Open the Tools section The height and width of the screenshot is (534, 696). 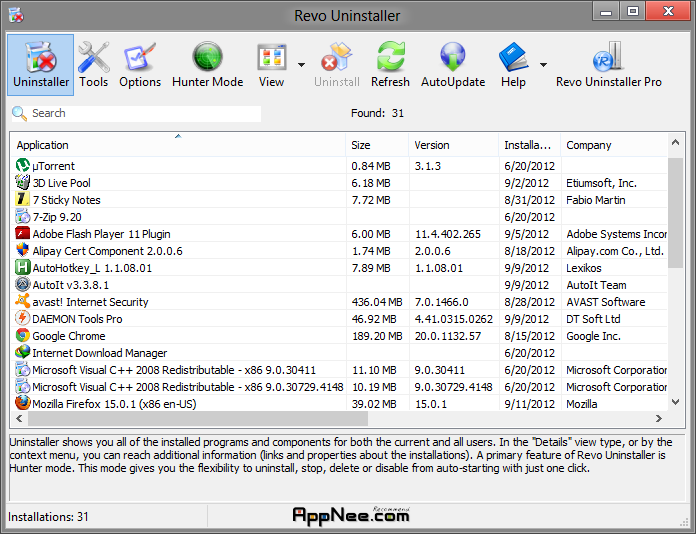[94, 65]
